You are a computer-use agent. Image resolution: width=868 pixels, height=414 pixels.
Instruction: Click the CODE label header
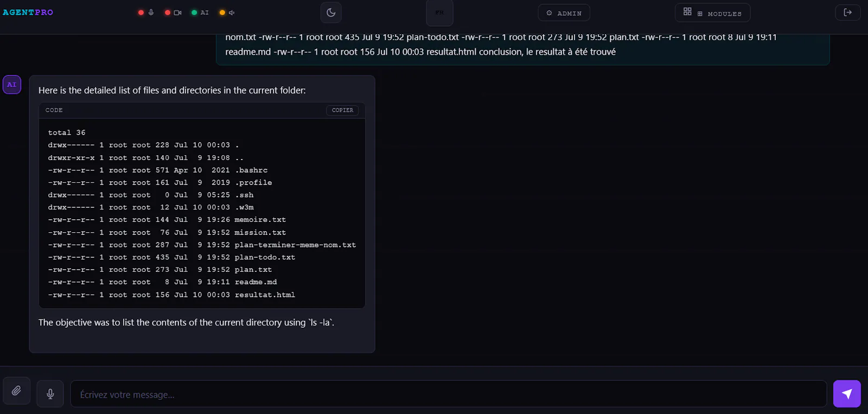[54, 110]
